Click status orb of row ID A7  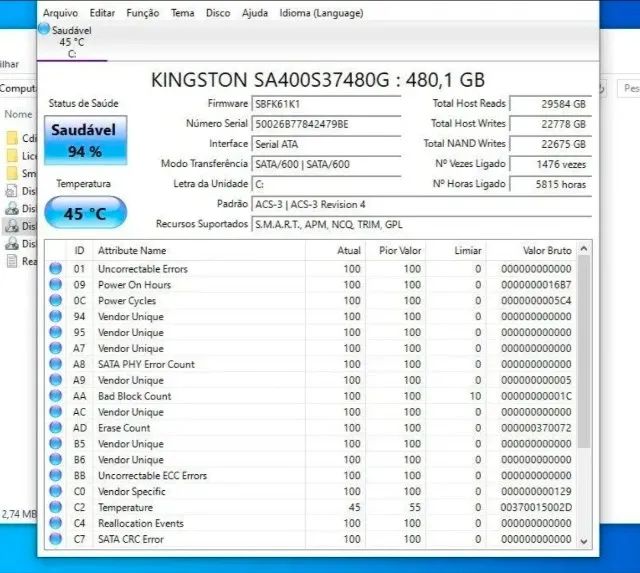[x=56, y=348]
